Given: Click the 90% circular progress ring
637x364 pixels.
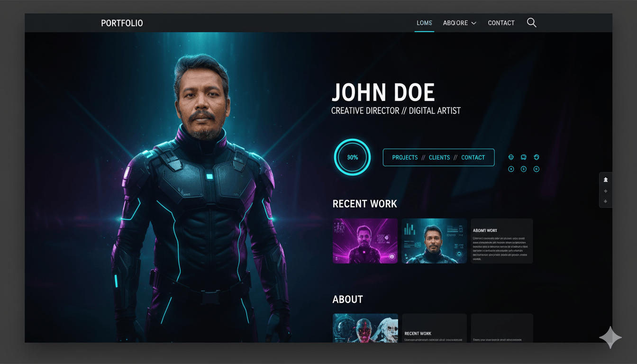Looking at the screenshot, I should click(x=352, y=157).
